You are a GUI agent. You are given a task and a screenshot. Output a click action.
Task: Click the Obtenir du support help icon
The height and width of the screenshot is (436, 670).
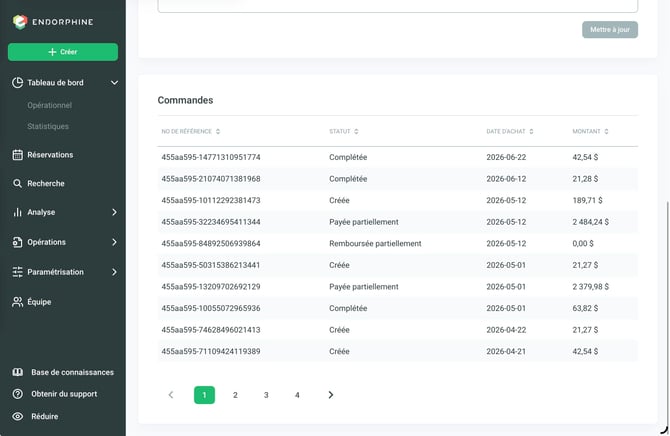(18, 394)
